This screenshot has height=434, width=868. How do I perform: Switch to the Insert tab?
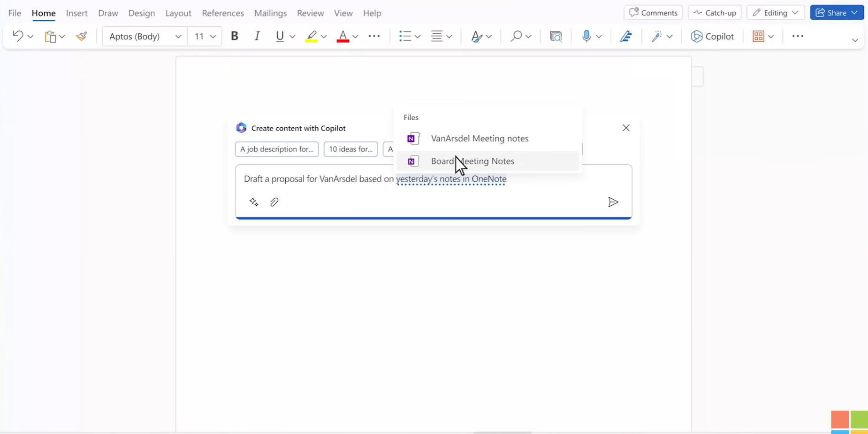click(x=77, y=13)
